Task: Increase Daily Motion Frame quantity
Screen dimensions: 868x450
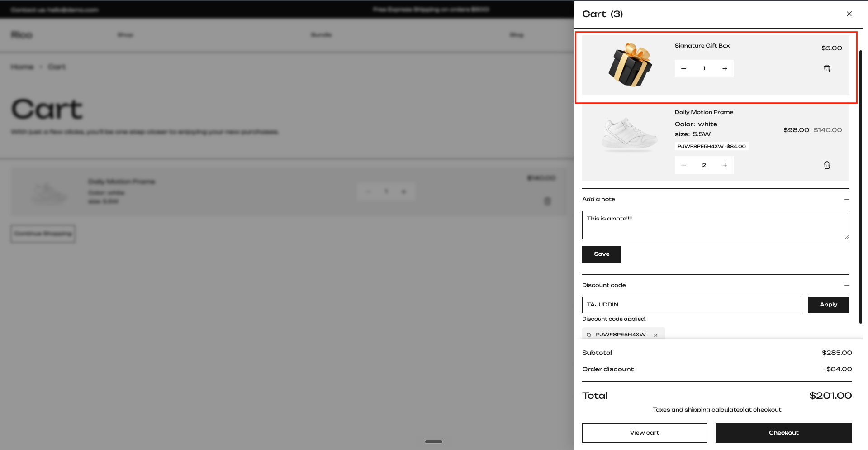Action: (725, 165)
